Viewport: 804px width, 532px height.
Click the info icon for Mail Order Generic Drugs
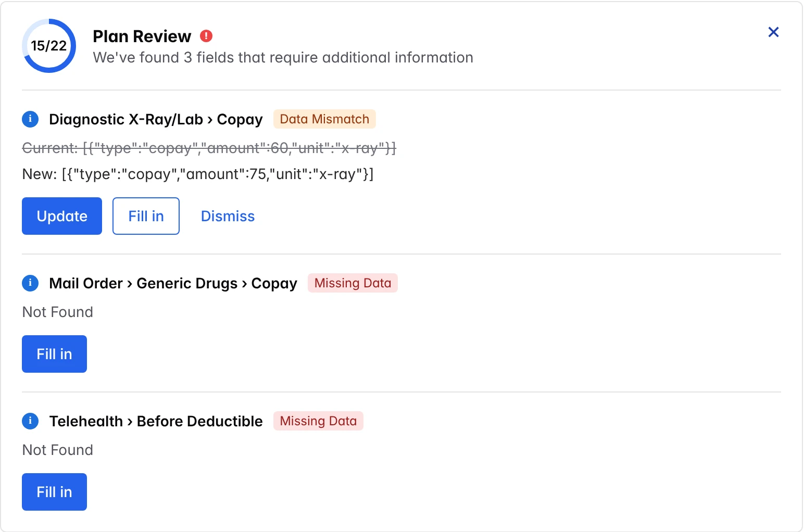click(30, 283)
